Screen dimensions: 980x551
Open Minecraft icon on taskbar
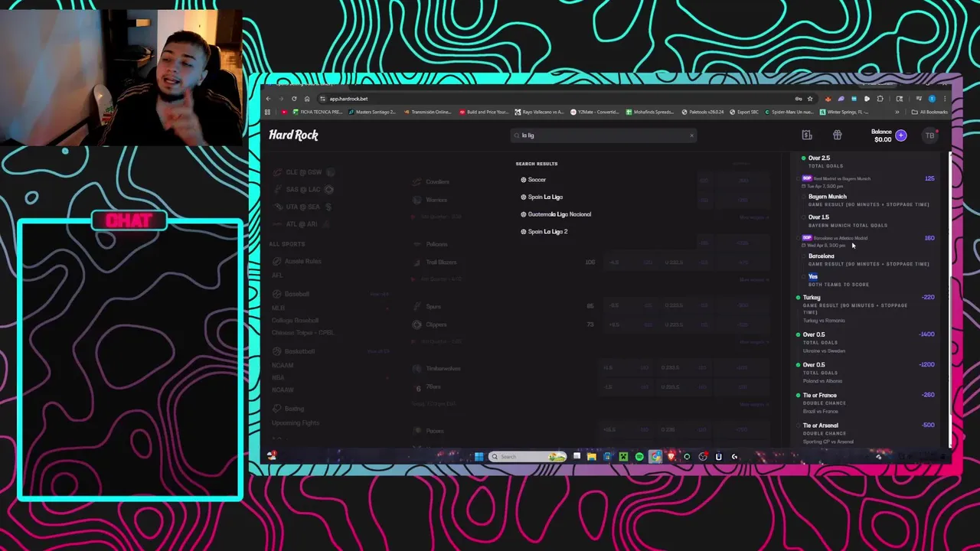click(x=623, y=457)
